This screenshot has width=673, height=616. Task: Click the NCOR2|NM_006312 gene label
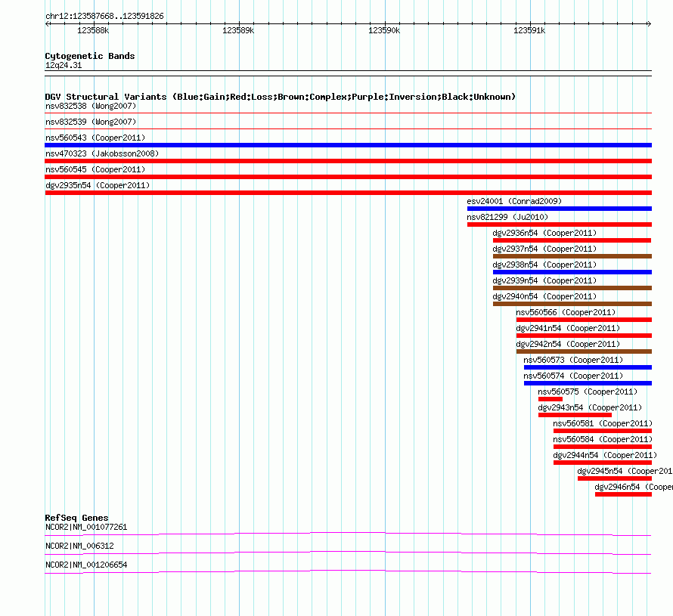click(x=79, y=546)
